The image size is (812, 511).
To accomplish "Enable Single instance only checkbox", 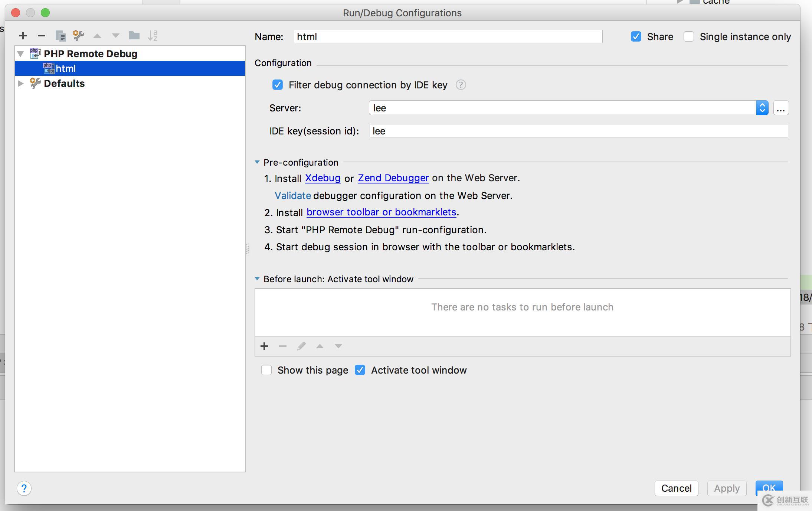I will tap(689, 36).
